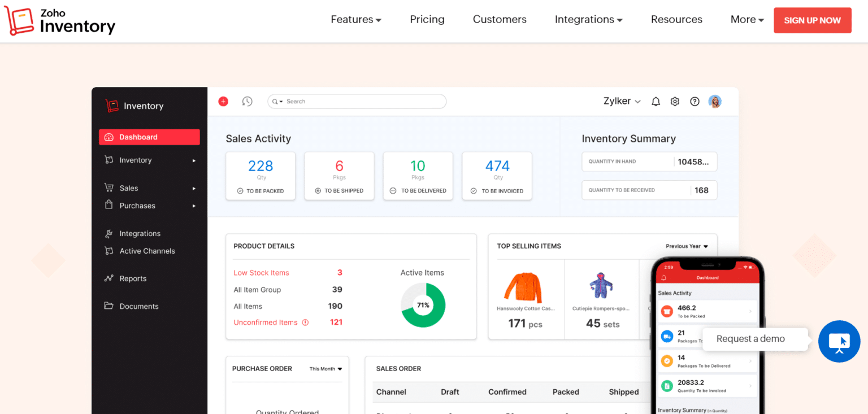The image size is (868, 414).
Task: Change Top Selling Items period from Previous Year
Action: (x=686, y=246)
